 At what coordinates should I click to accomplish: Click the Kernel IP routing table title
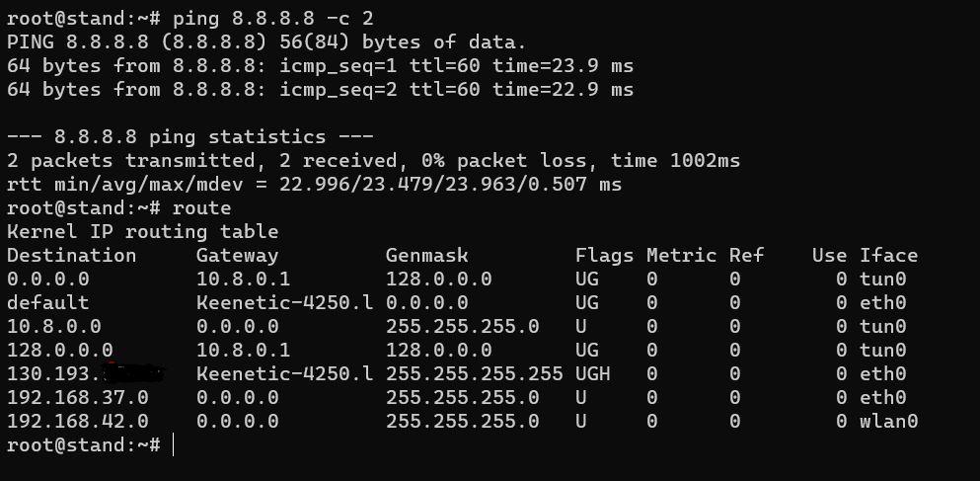pos(142,231)
